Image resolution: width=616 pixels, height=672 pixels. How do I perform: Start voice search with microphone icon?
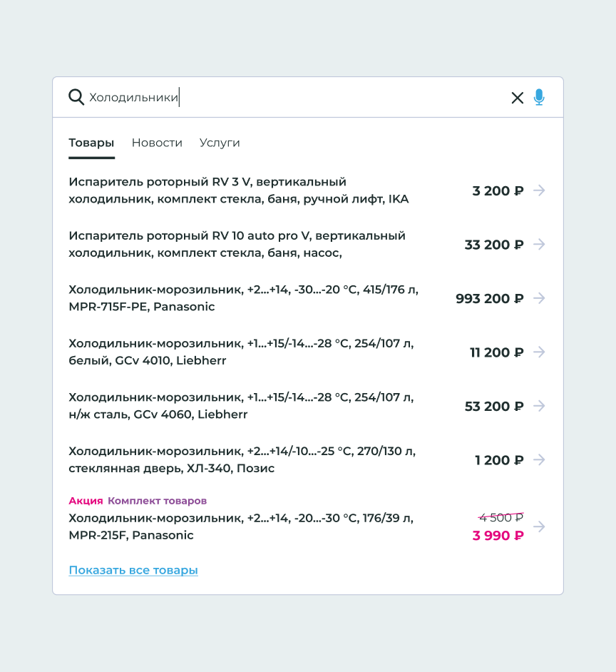click(x=539, y=97)
